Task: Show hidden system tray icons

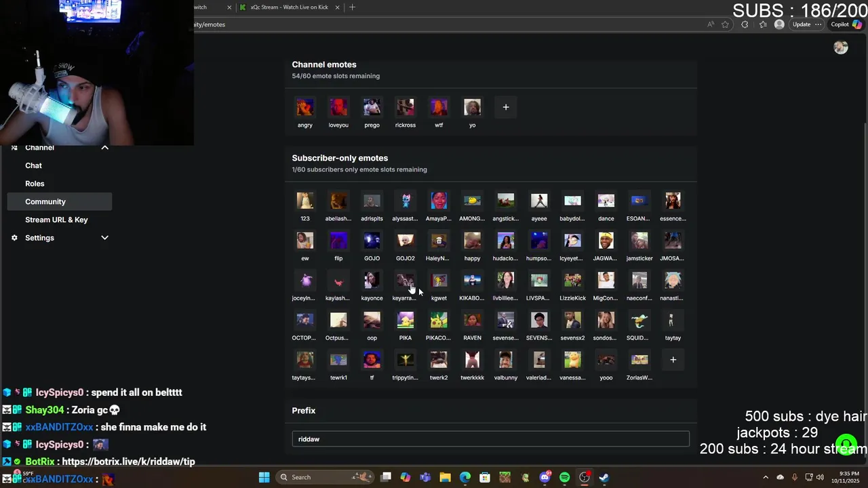Action: 766,477
